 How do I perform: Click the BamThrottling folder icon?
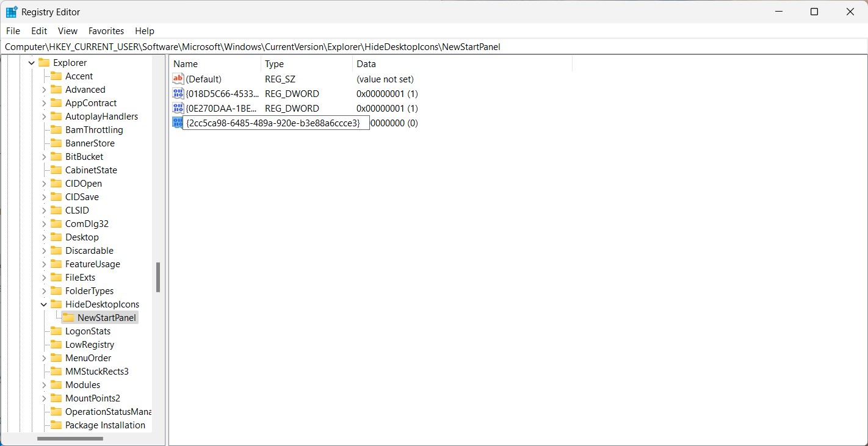tap(56, 129)
